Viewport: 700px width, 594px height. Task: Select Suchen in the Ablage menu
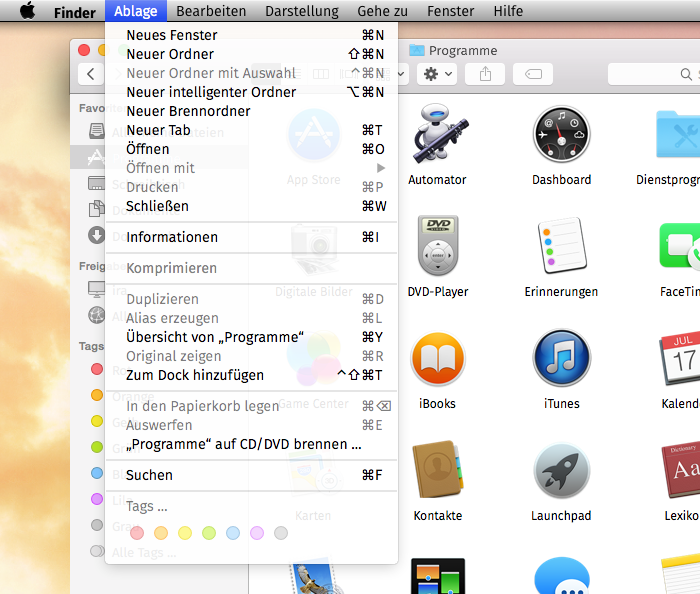click(251, 475)
